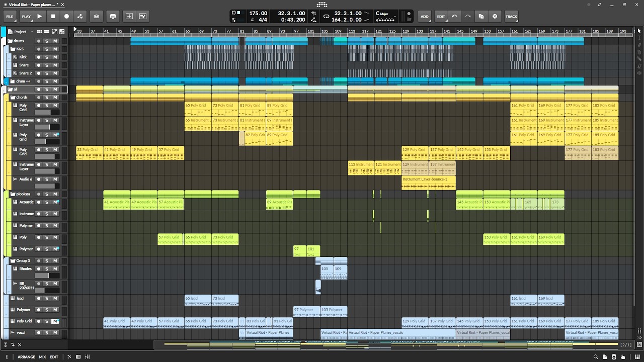Click the tempo value 175.00

coord(258,13)
